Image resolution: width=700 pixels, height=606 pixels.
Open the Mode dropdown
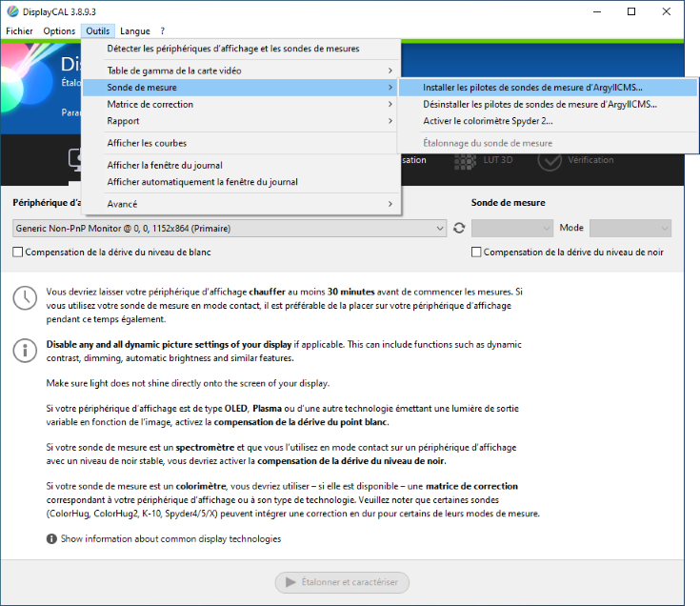pyautogui.click(x=630, y=229)
